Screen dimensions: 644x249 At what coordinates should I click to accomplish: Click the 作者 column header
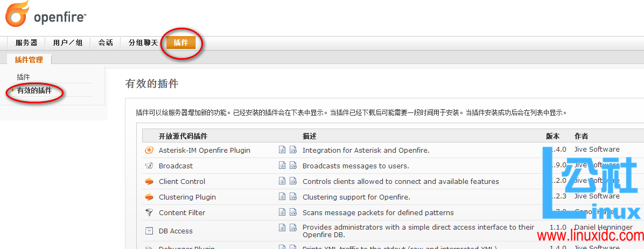tap(581, 136)
